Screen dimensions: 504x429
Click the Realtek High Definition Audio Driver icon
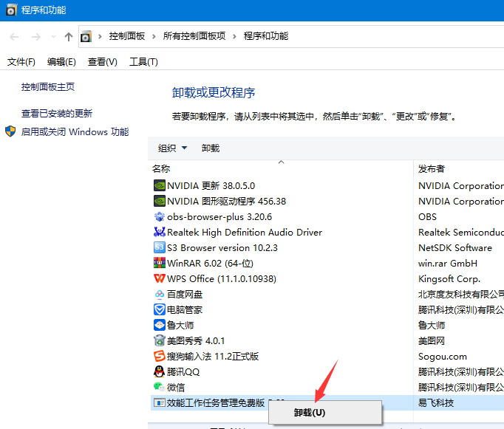160,232
